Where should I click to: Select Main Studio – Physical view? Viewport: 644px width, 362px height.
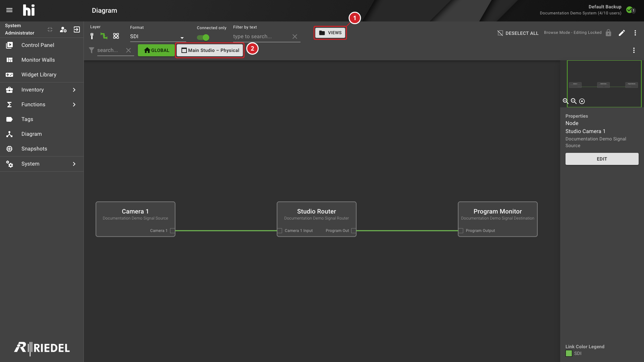(210, 50)
